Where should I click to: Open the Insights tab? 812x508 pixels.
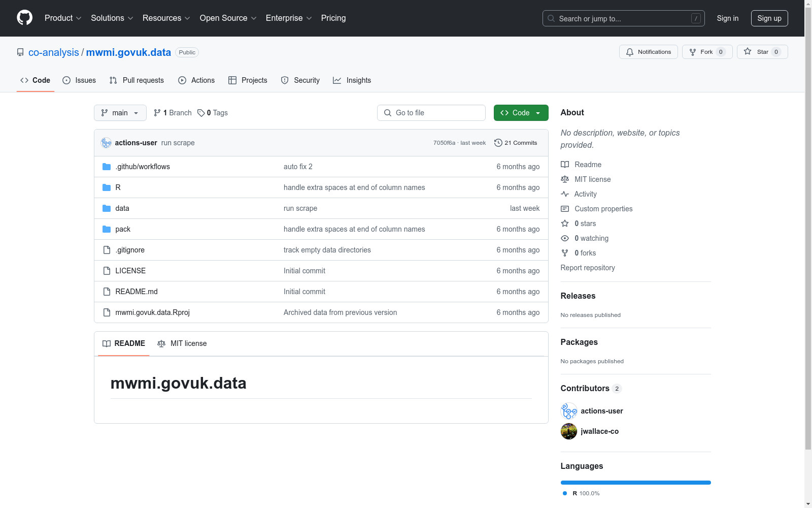352,80
